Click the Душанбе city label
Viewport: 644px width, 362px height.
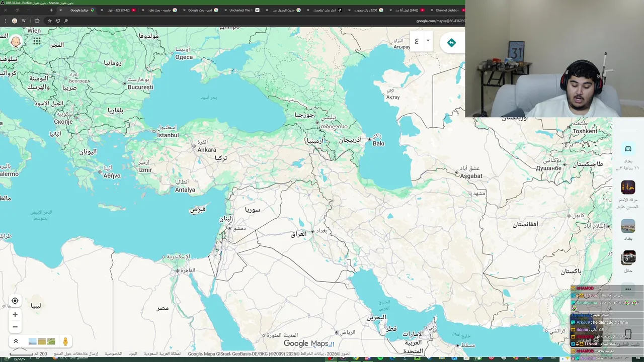point(548,168)
